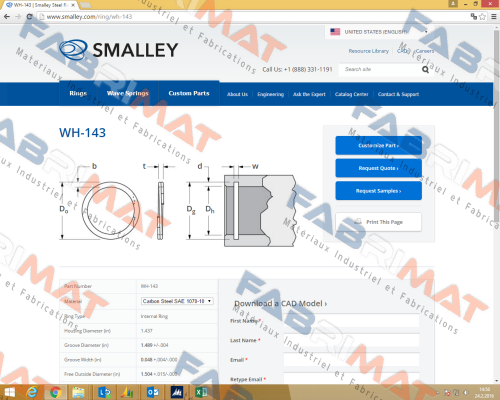
Task: Click the Retype Email input field
Action: coord(351,379)
